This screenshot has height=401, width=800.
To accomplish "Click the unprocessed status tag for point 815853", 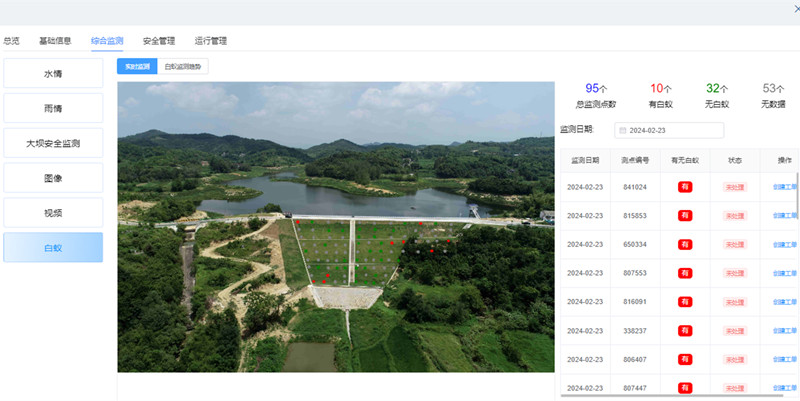I will 734,216.
